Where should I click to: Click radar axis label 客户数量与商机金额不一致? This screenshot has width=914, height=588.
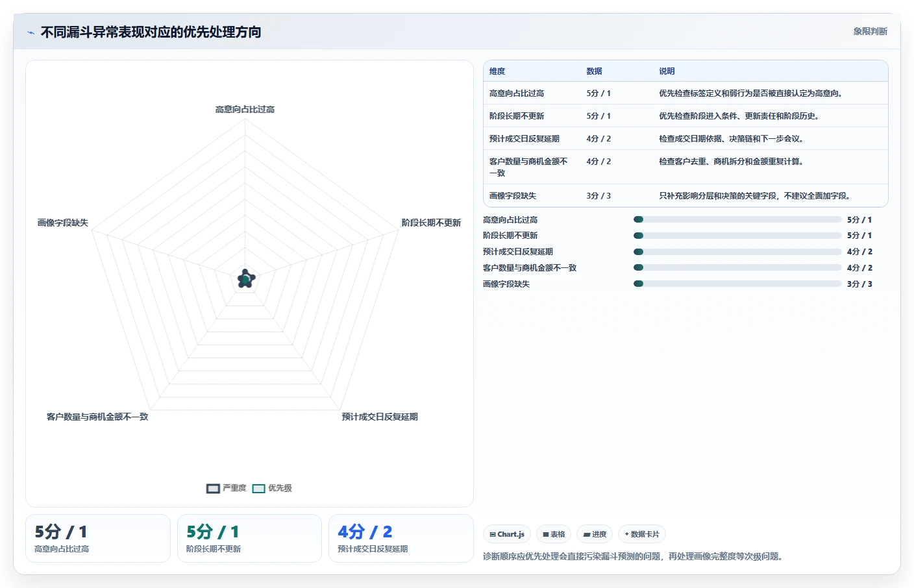tap(97, 417)
